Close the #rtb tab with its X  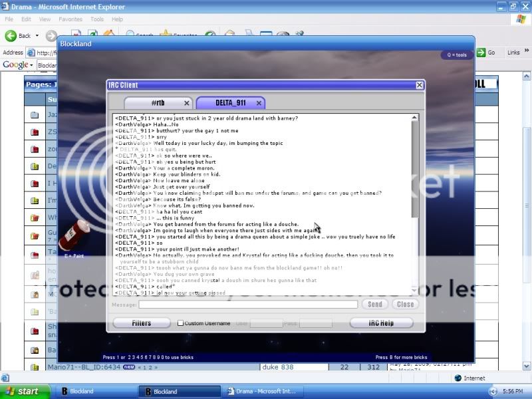click(x=187, y=103)
